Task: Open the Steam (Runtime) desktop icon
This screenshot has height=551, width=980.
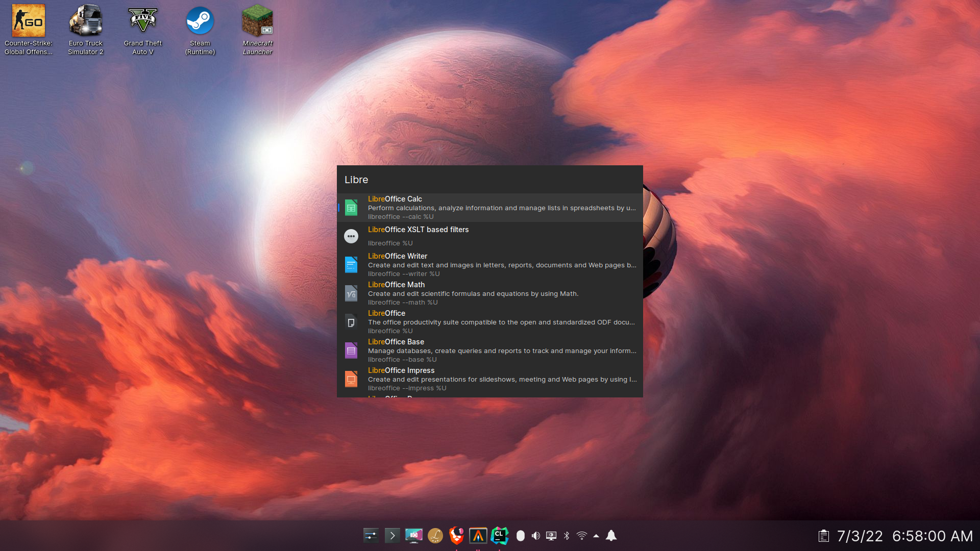Action: (x=200, y=30)
